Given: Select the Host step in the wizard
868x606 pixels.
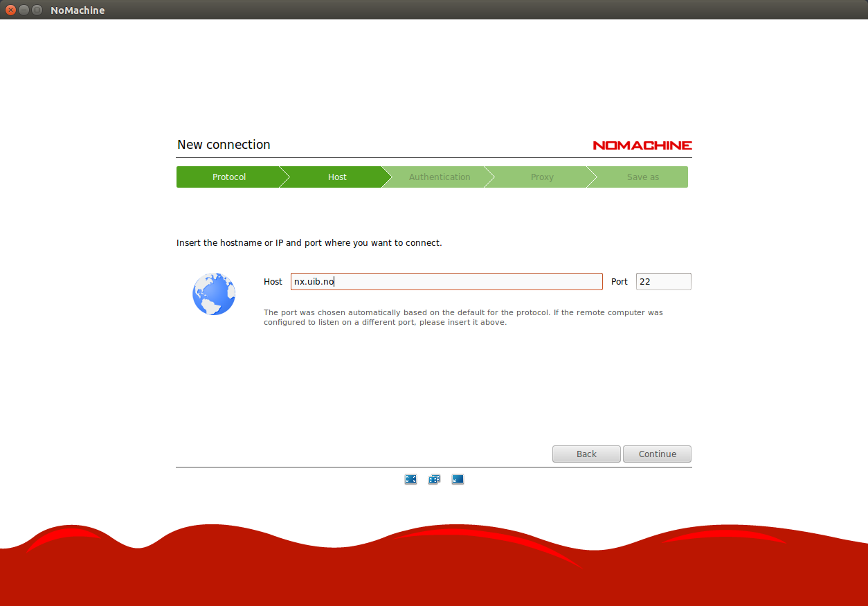Looking at the screenshot, I should [337, 177].
